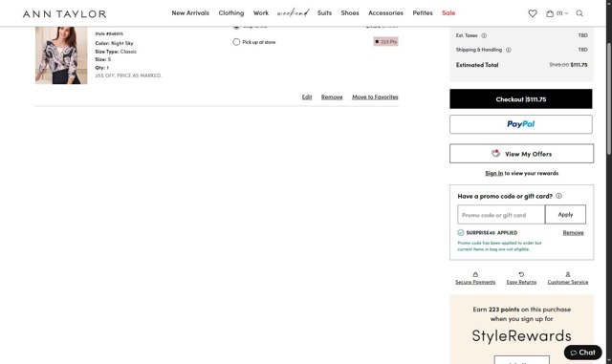Click the Easy Returns arrow icon

tap(521, 274)
